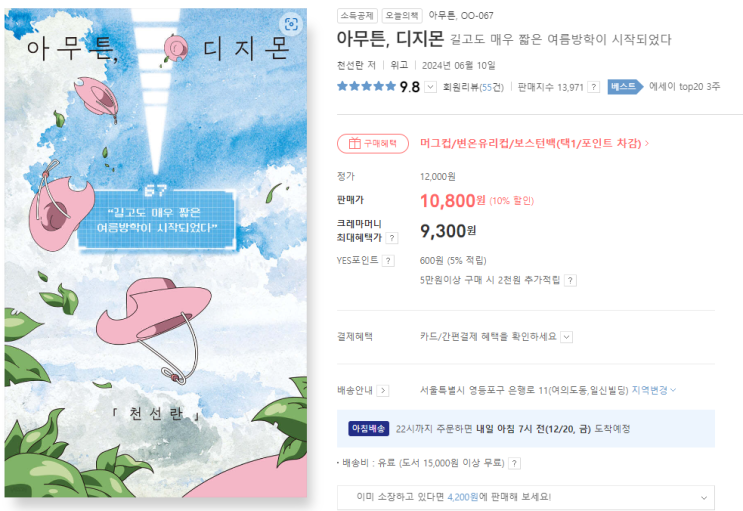Expand 카드/간편결제 혜택 dropdown arrow
This screenshot has height=511, width=743.
[566, 337]
